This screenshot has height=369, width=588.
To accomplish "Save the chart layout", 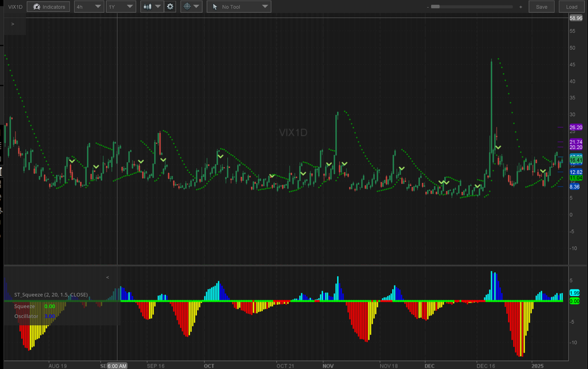I will 541,7.
